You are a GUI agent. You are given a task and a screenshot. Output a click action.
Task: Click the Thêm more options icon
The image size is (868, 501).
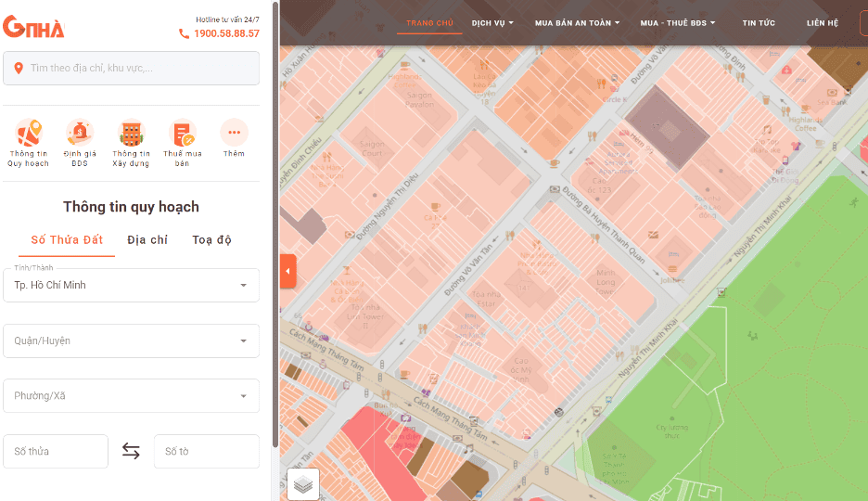click(x=234, y=133)
